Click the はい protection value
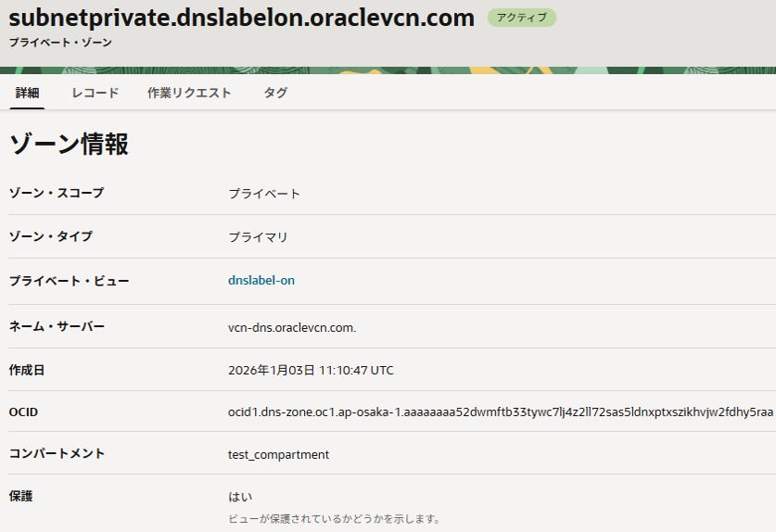This screenshot has height=532, width=776. click(240, 497)
